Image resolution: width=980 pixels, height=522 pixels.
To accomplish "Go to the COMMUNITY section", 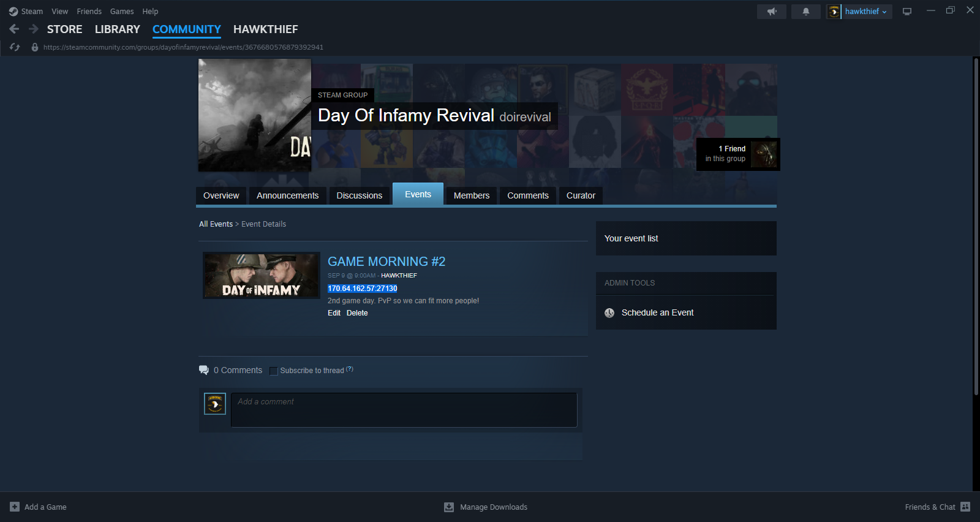I will (x=187, y=29).
